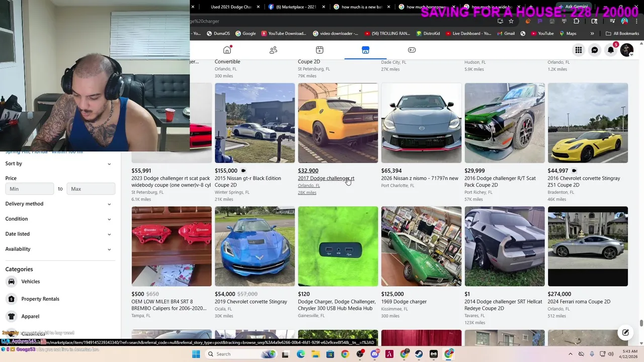Open the Gmail bookmark
644x362 pixels.
click(505, 34)
